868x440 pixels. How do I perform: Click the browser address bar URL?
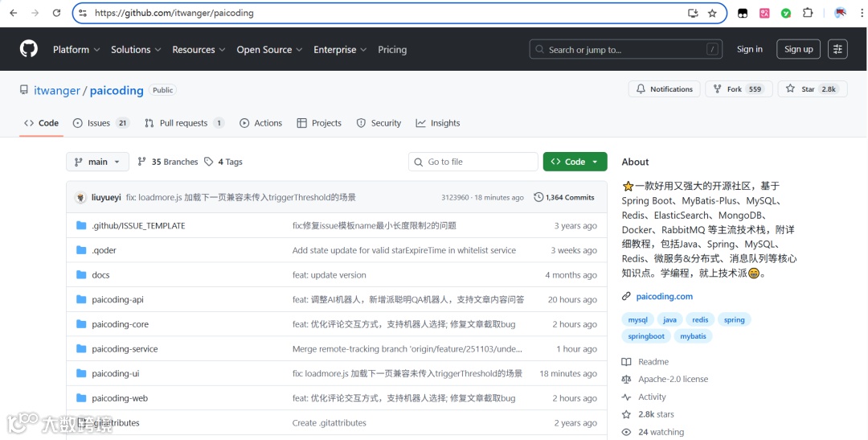(174, 13)
